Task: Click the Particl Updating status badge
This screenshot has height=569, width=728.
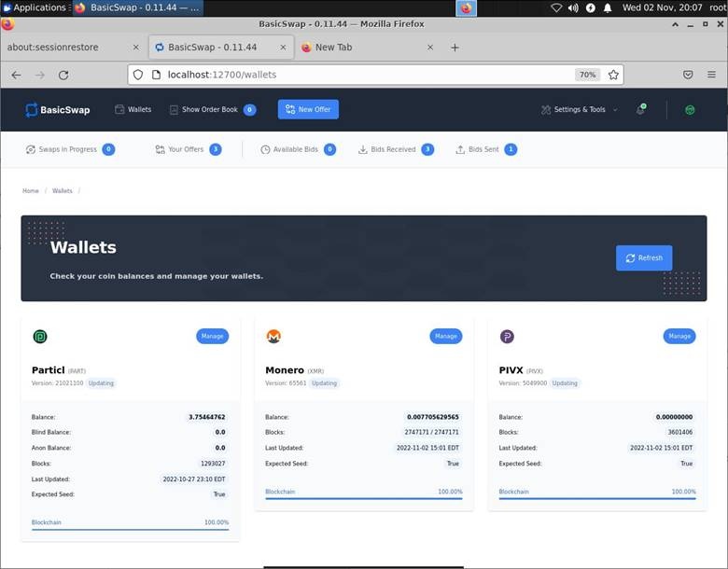Action: 101,383
